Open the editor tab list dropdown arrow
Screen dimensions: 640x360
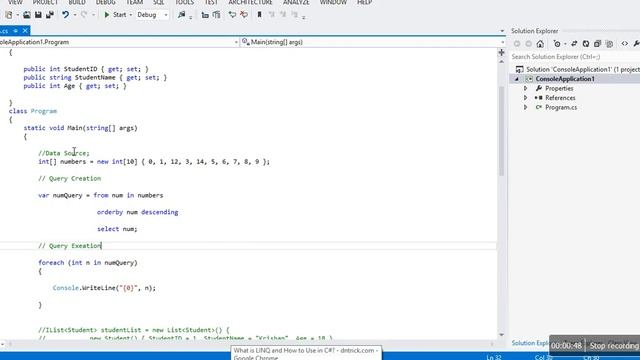[502, 31]
